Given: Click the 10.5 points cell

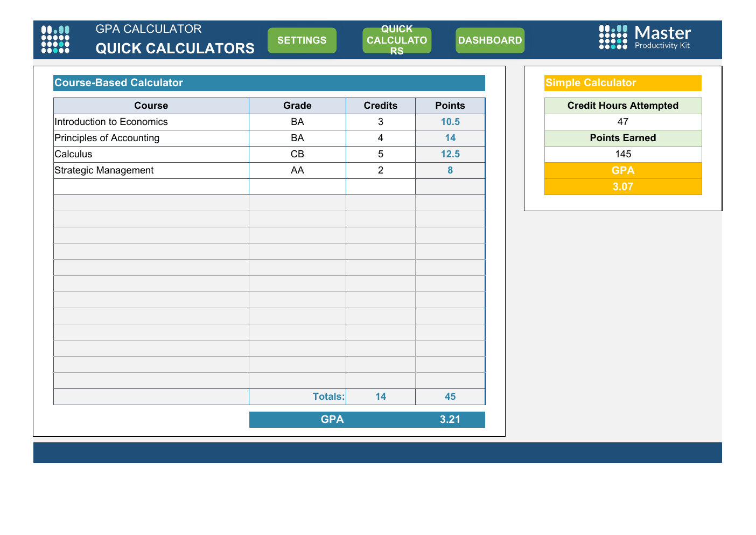Looking at the screenshot, I should 450,122.
